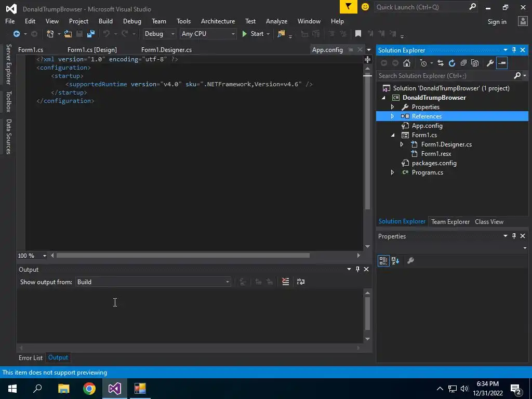
Task: Click the Property Pages wrench icon
Action: click(410, 261)
